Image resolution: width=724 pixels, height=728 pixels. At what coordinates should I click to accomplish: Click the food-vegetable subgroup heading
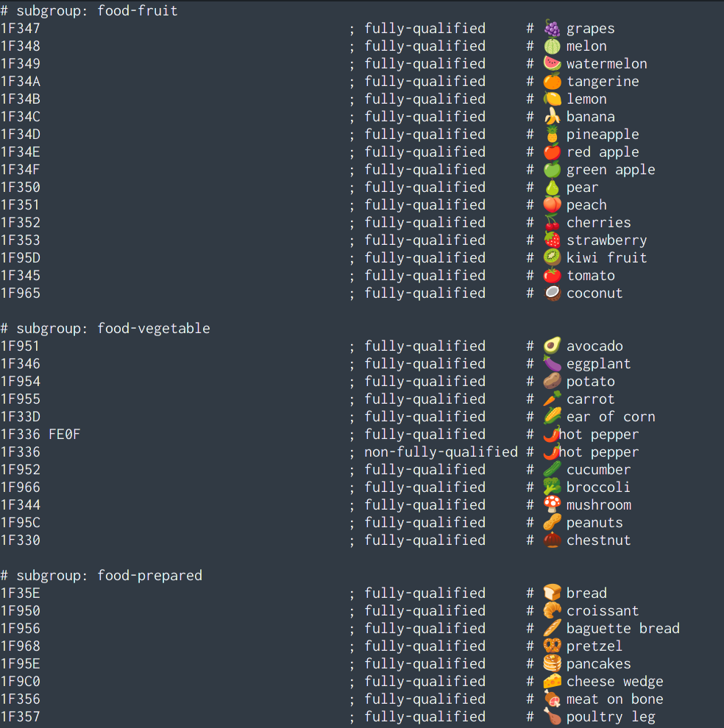click(x=105, y=328)
